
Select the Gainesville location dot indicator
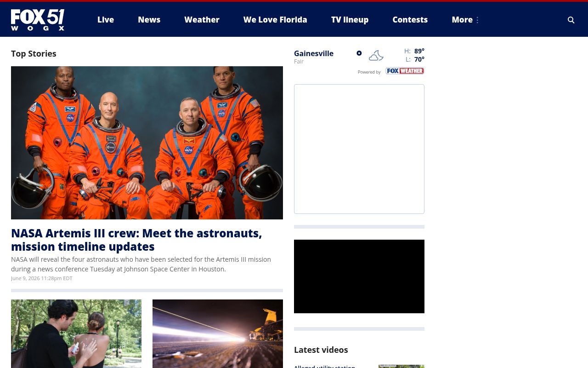(x=359, y=53)
